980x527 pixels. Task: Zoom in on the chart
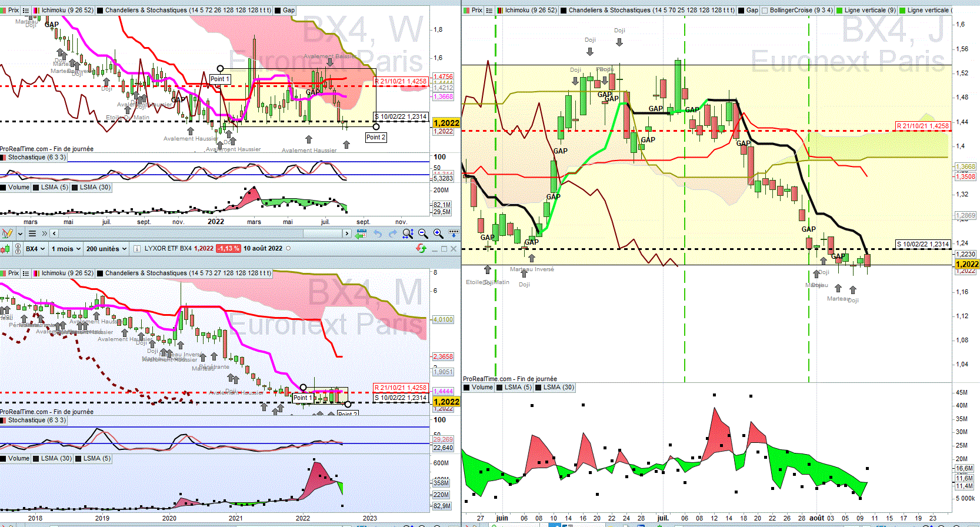click(438, 234)
